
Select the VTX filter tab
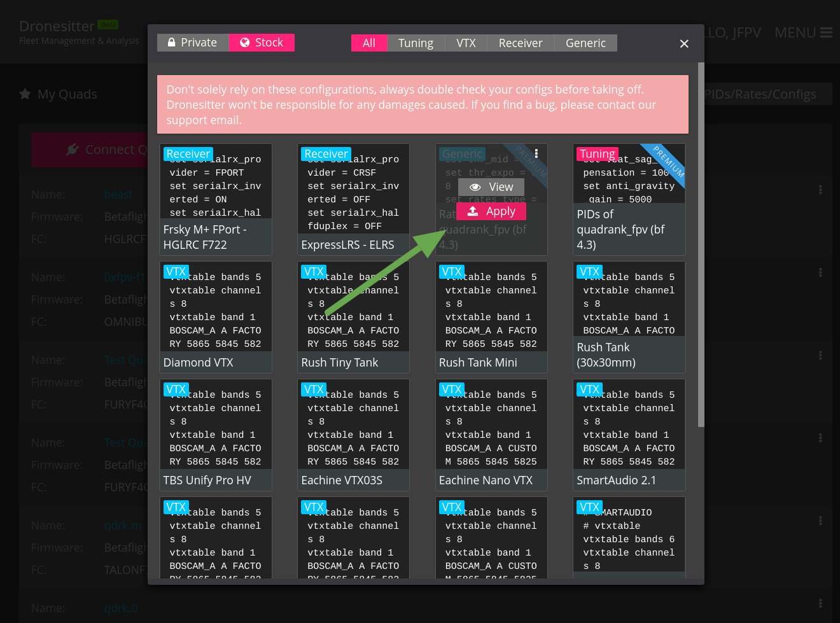pos(466,43)
